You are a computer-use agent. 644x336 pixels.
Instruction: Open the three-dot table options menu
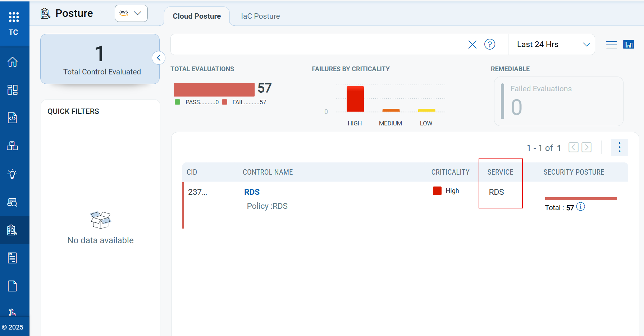(x=619, y=147)
